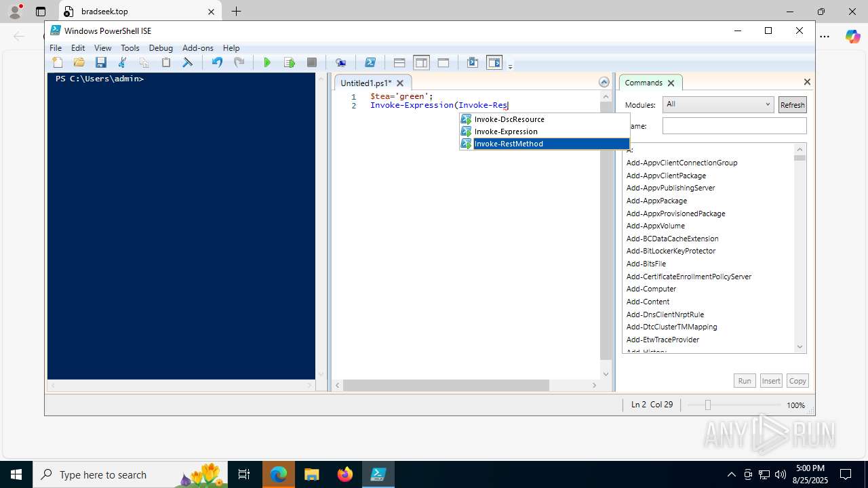Click the Copy icon in the toolbar
The width and height of the screenshot is (868, 488).
[x=144, y=62]
